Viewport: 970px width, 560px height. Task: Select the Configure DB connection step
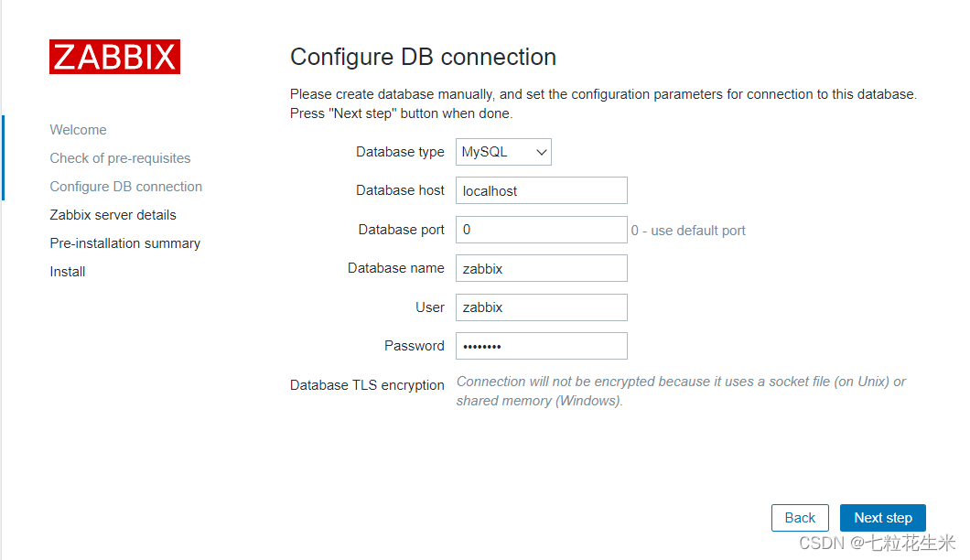pos(125,186)
